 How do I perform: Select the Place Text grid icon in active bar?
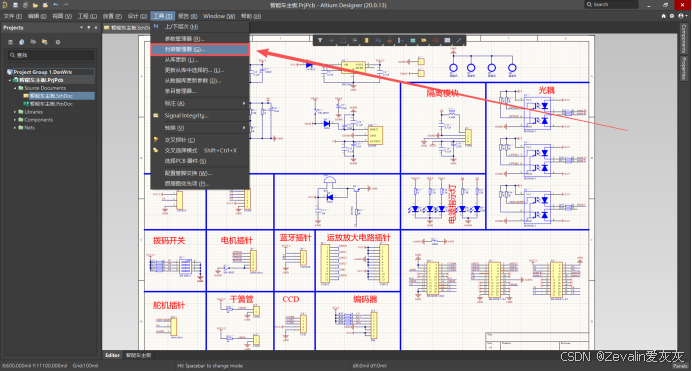tap(447, 40)
